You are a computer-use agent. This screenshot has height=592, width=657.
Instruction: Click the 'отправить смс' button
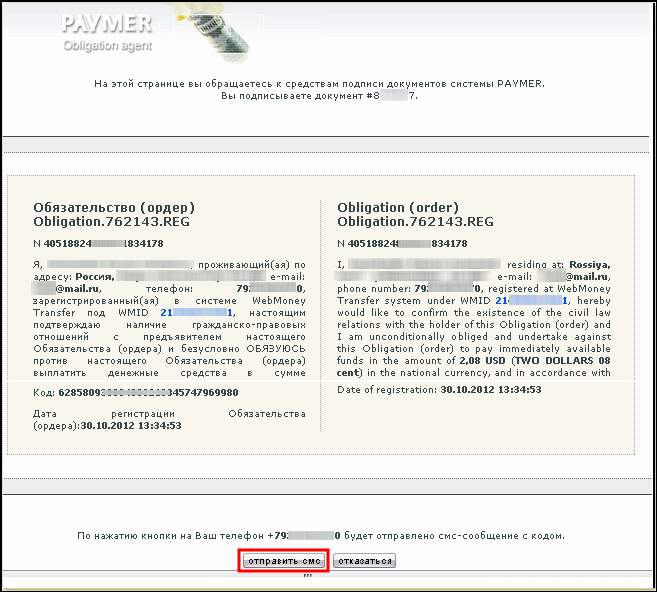pyautogui.click(x=284, y=561)
